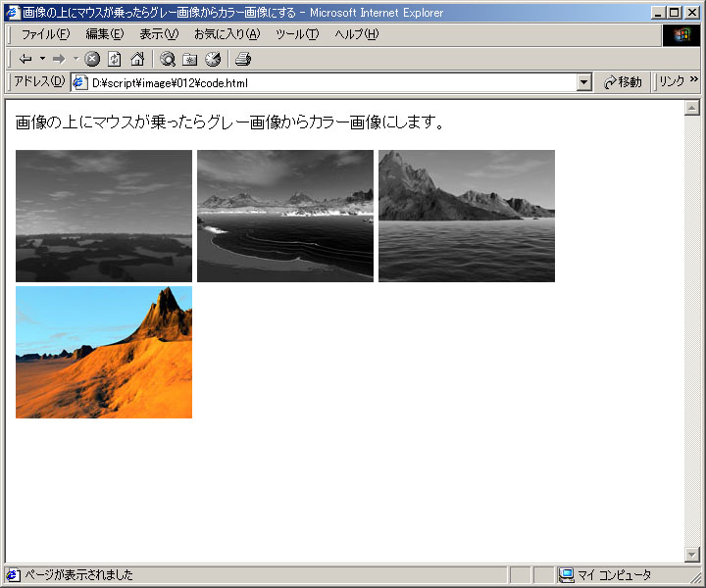Viewport: 706px width, 588px height.
Task: Click the scrollbar up arrow
Action: (691, 108)
